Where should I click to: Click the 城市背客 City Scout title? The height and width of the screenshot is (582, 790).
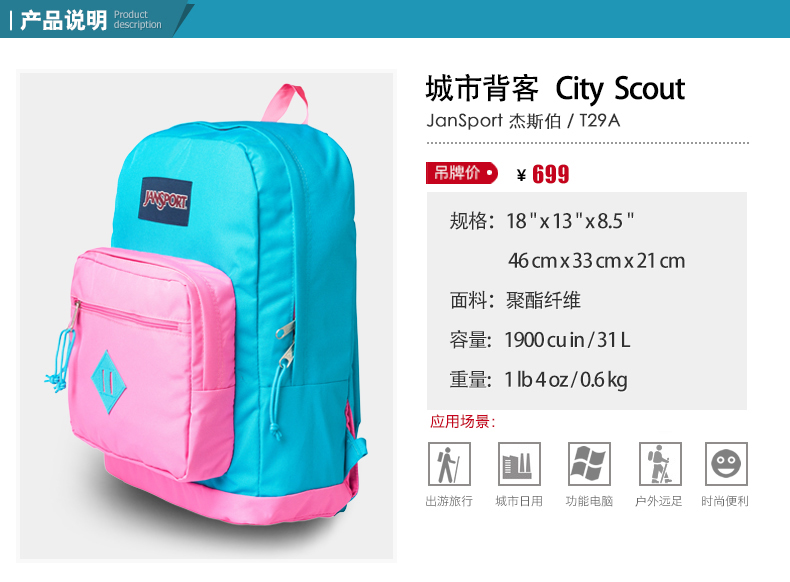555,89
